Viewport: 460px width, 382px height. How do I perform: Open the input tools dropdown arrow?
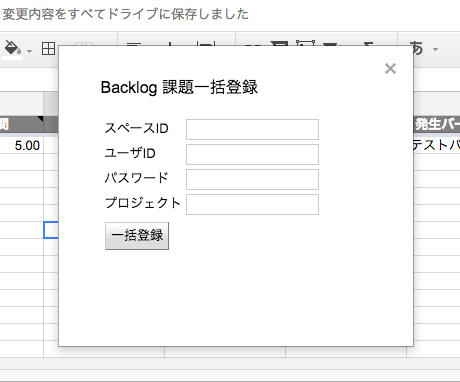pos(435,50)
